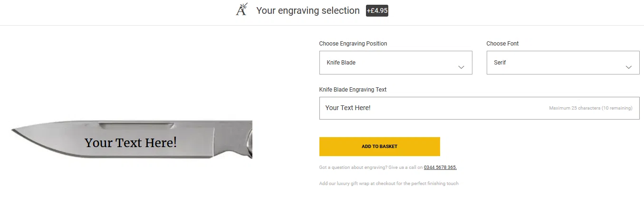The height and width of the screenshot is (223, 644).
Task: Click the engraving letter A icon
Action: (242, 9)
